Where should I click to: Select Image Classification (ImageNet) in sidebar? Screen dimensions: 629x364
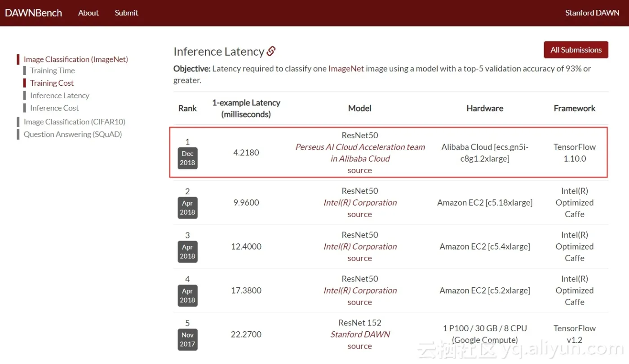tap(75, 59)
